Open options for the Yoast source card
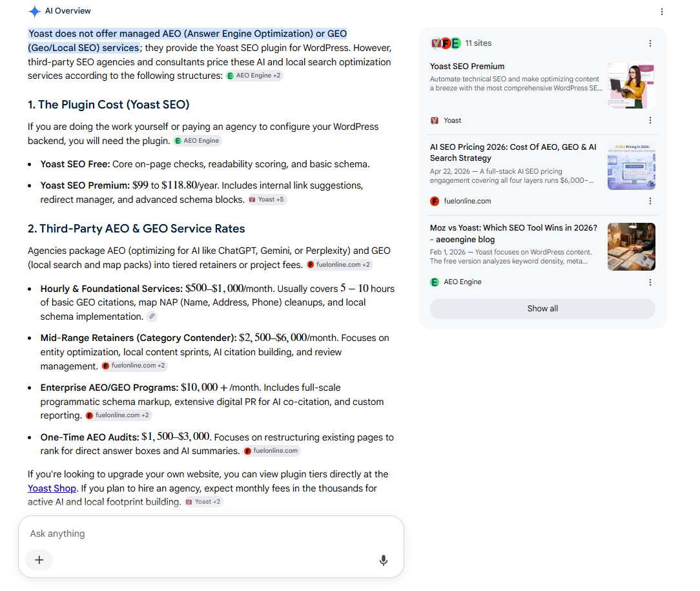 650,121
